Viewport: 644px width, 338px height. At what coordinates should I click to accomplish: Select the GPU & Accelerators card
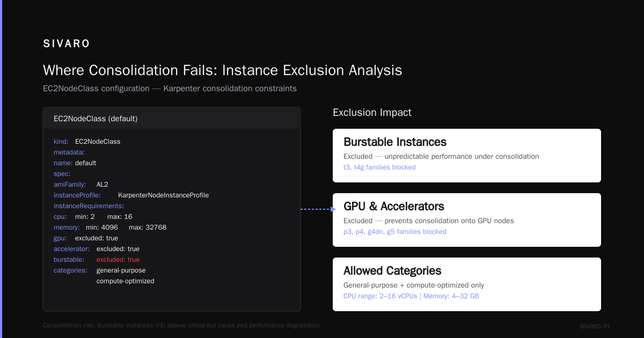point(467,220)
